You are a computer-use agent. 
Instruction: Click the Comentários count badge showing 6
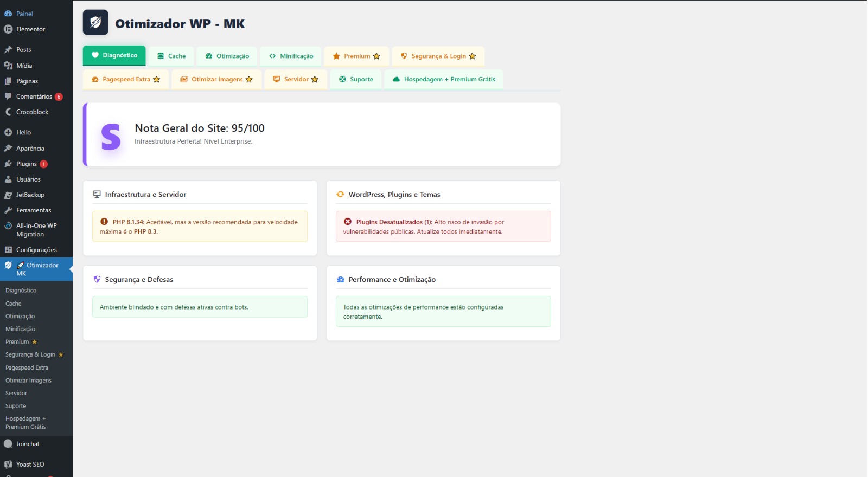[x=59, y=96]
